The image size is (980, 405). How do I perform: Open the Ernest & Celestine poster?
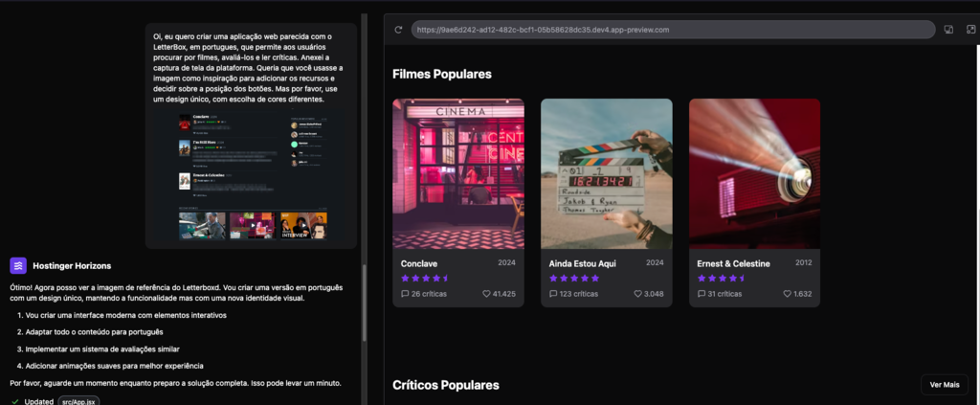pyautogui.click(x=754, y=173)
